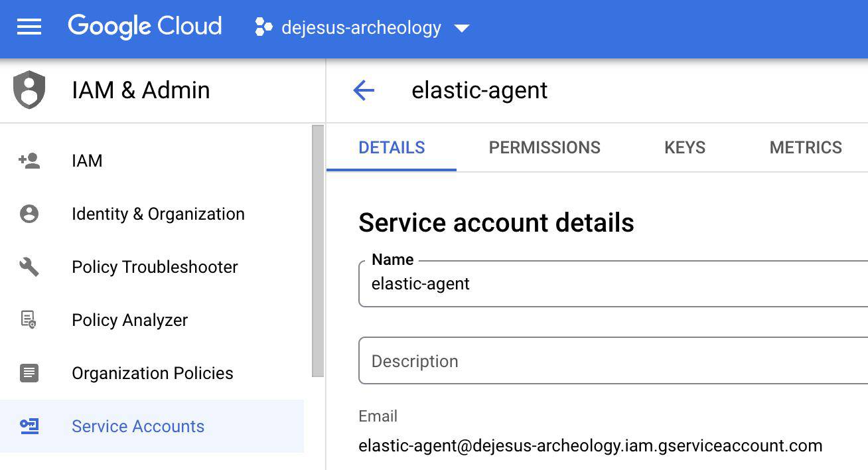Click the Google Cloud logo

[x=145, y=27]
